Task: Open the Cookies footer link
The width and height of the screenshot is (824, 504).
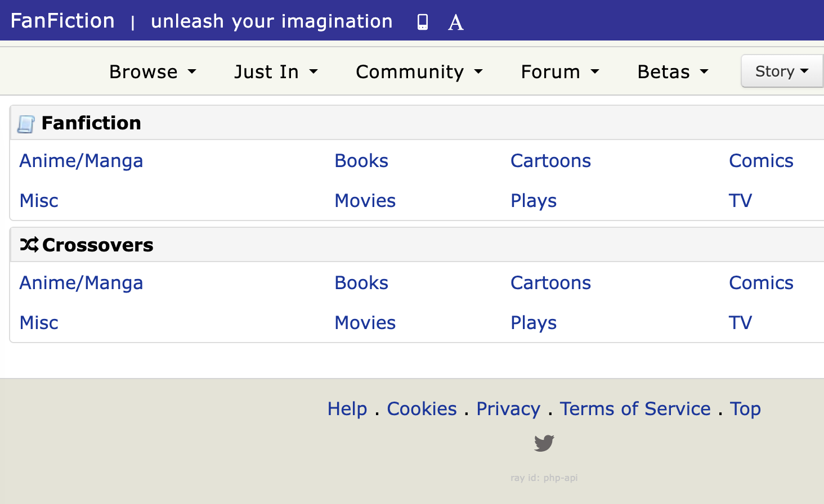Action: coord(422,409)
